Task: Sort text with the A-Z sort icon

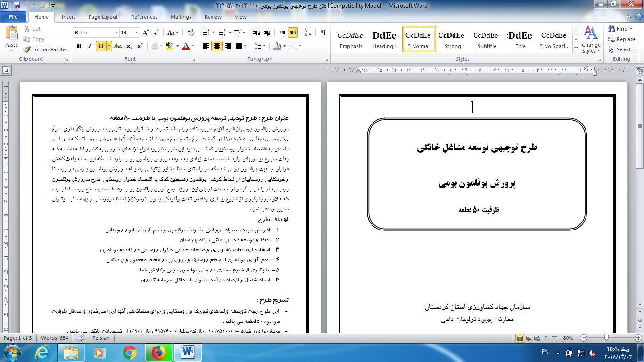Action: 308,33
